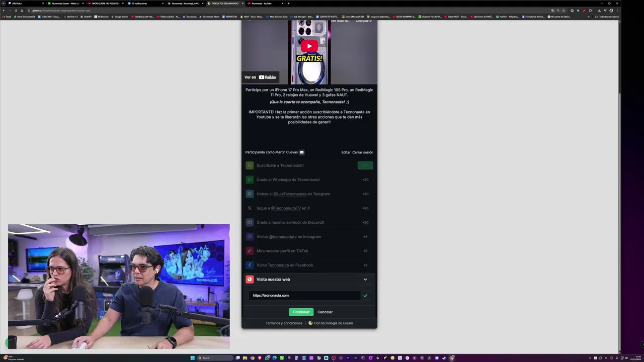Click the red web icon beside Visita nuestra web
This screenshot has height=362, width=644.
(250, 280)
